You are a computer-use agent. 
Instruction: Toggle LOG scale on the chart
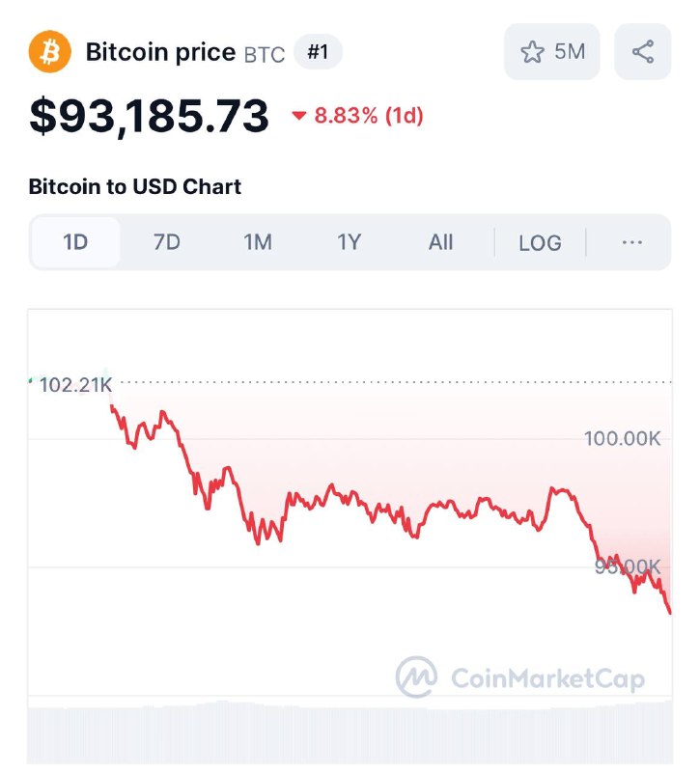coord(540,243)
